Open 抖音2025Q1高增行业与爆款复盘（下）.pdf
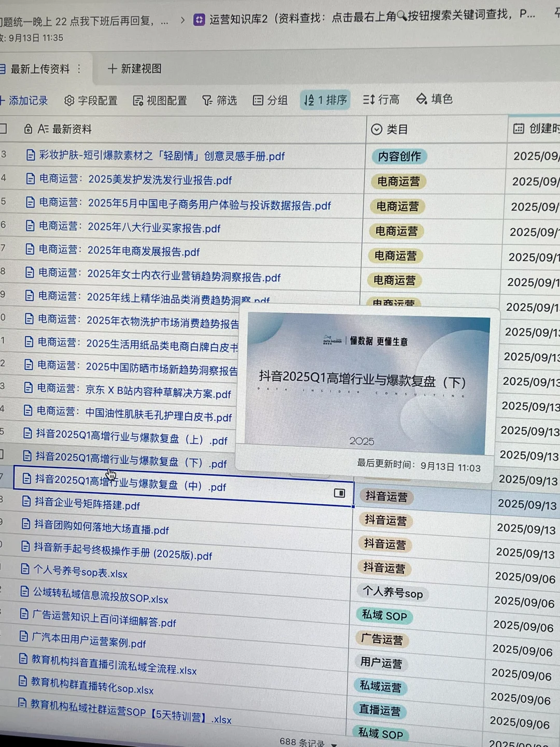560x747 pixels. (131, 460)
